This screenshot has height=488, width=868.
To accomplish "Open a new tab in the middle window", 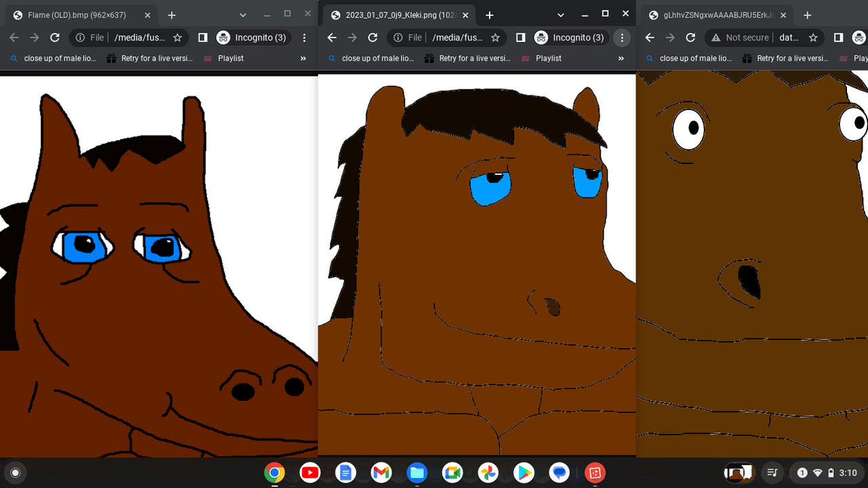I will coord(490,15).
